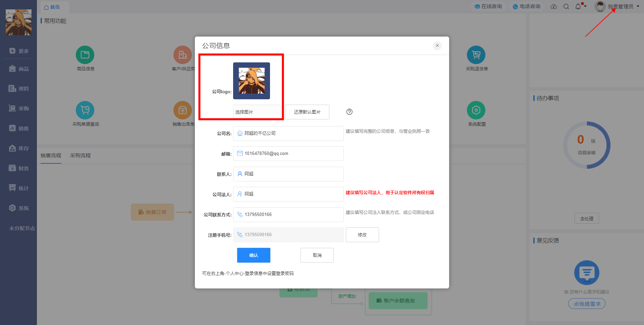Screen dimensions: 644x325
Task: Open the 销售 sidebar section
Action: coord(18,128)
